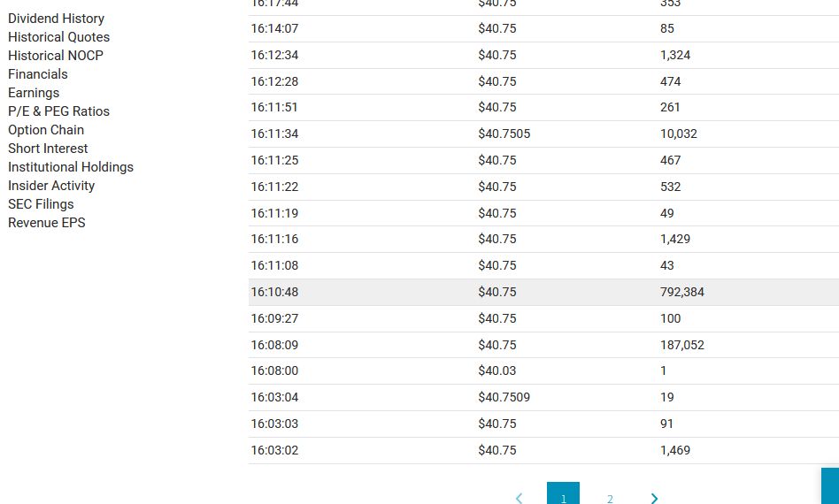
Task: Select page 1 in the pagination
Action: pyautogui.click(x=563, y=495)
